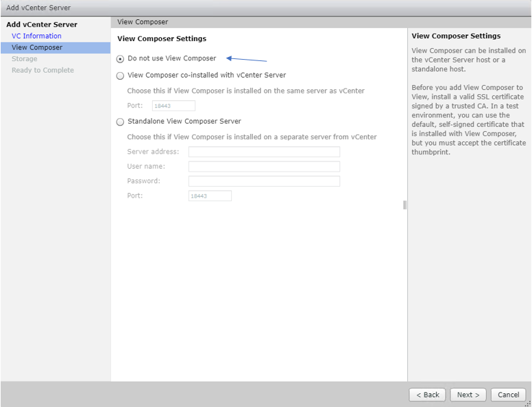Open the Ready to Complete wizard step
The height and width of the screenshot is (407, 532).
pyautogui.click(x=43, y=70)
